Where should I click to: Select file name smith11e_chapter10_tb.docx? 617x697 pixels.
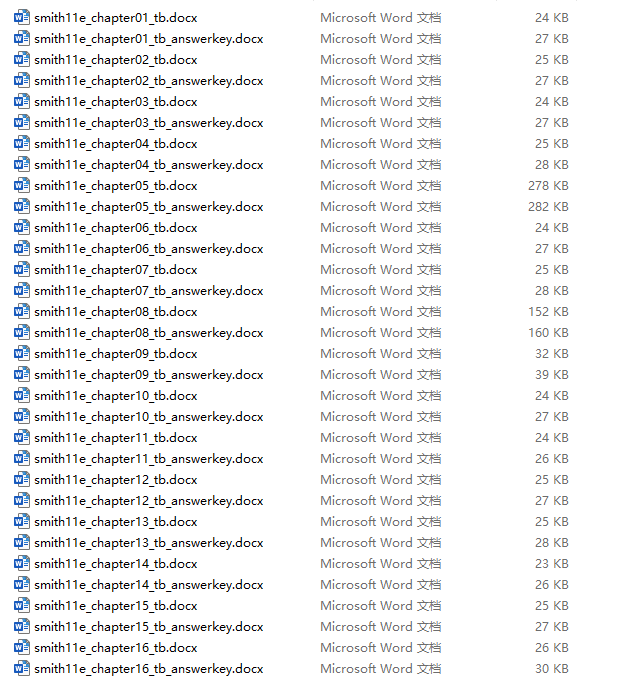[116, 396]
